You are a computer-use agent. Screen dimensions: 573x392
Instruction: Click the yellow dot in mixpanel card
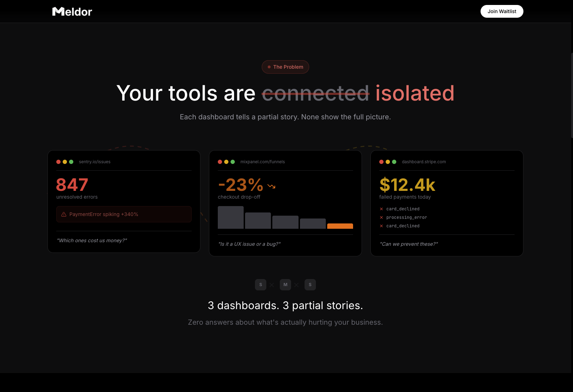coord(226,162)
